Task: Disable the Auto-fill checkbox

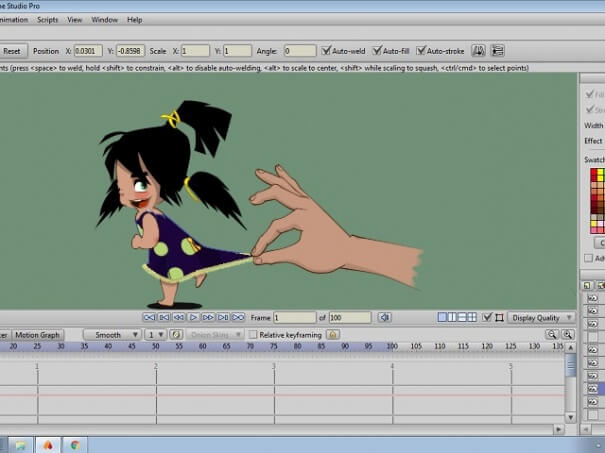Action: (x=376, y=50)
